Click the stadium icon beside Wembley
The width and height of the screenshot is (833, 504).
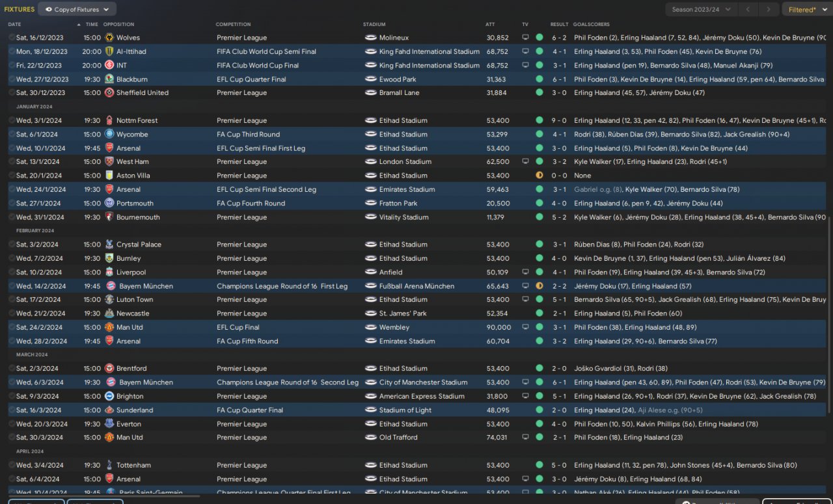[x=370, y=328]
